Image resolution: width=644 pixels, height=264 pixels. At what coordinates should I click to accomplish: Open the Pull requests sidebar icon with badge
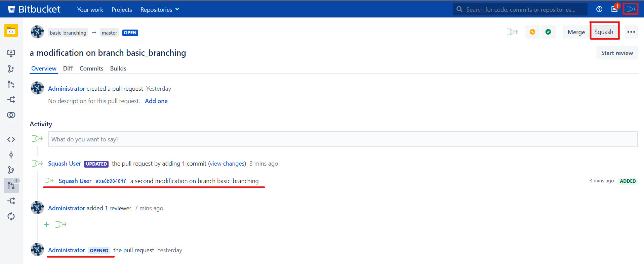(x=11, y=185)
